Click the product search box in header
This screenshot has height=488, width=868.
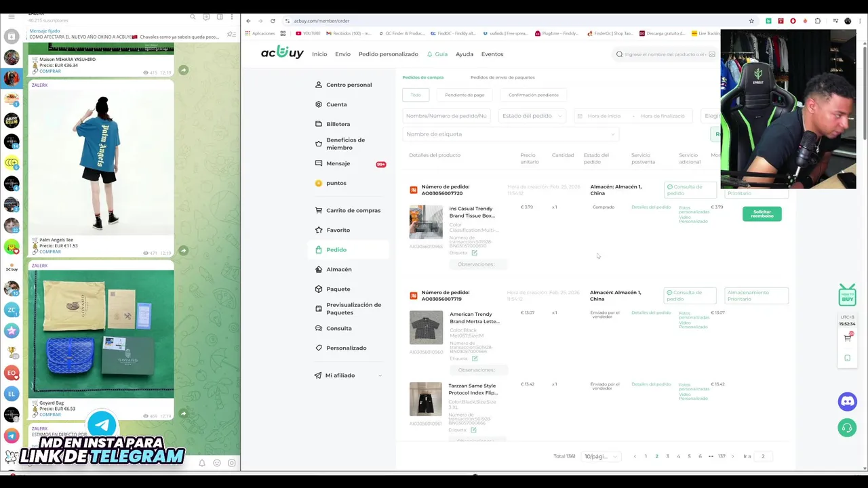(x=665, y=54)
